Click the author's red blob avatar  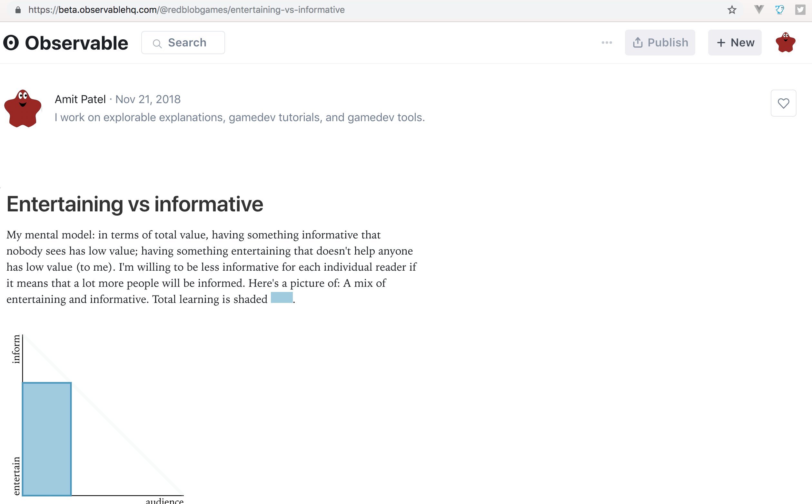click(23, 108)
